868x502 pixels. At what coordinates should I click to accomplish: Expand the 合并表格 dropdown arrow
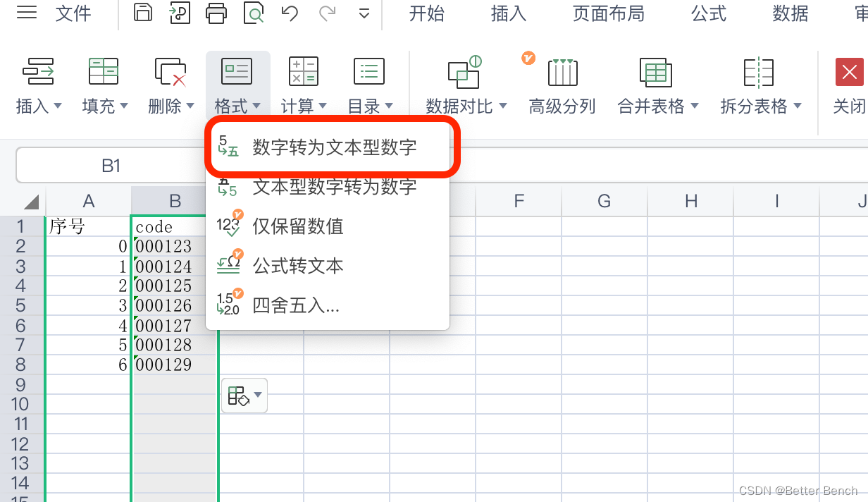[695, 106]
